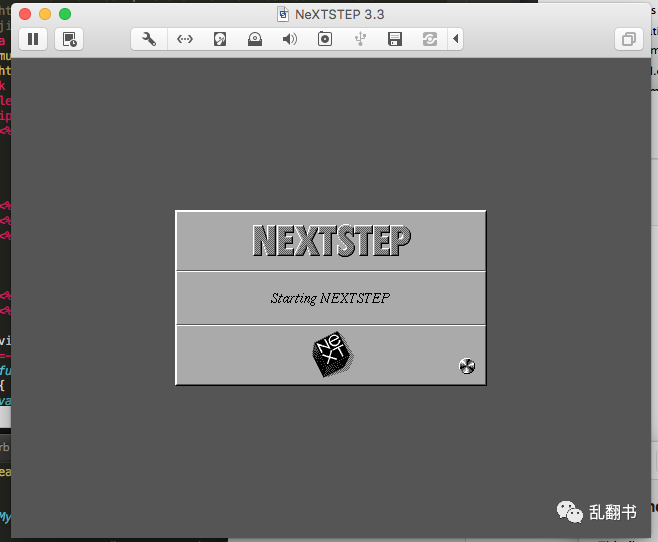Click the spinning disk busy indicator
Viewport: 658px width, 542px height.
click(467, 366)
